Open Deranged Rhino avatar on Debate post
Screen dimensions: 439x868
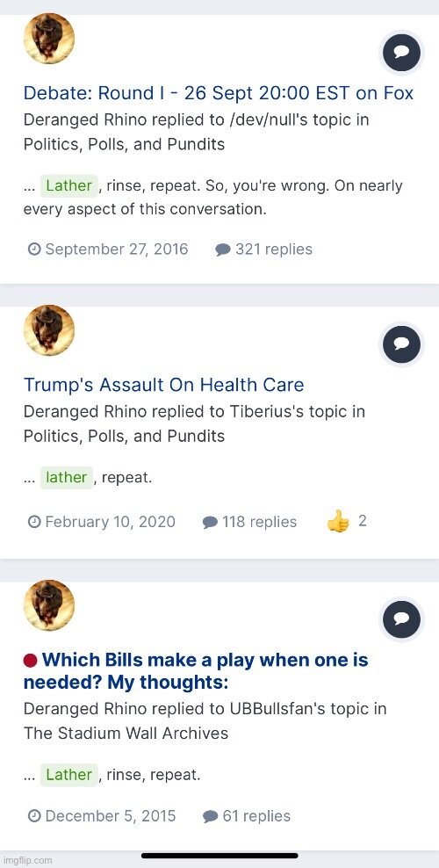48,38
